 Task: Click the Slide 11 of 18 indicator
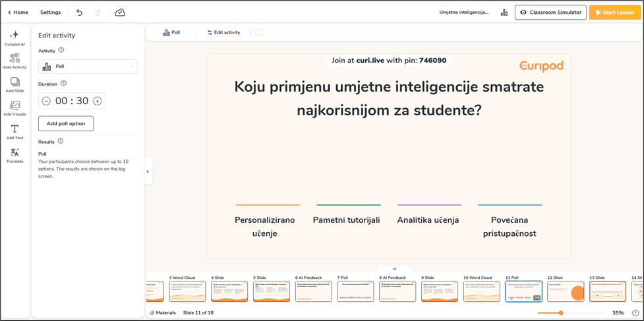pyautogui.click(x=198, y=313)
